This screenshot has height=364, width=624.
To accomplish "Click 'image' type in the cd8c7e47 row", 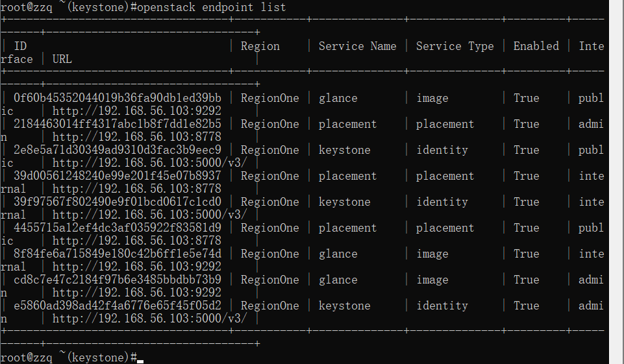I will (432, 280).
